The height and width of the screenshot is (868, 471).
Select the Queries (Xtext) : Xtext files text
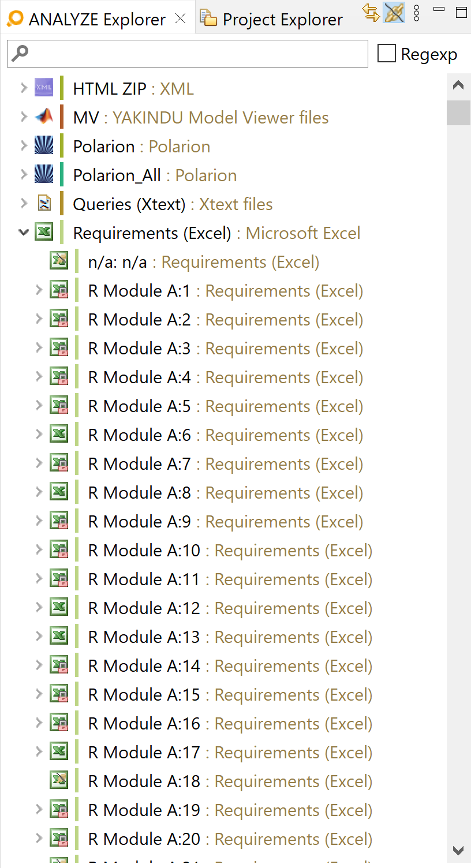[x=173, y=204]
